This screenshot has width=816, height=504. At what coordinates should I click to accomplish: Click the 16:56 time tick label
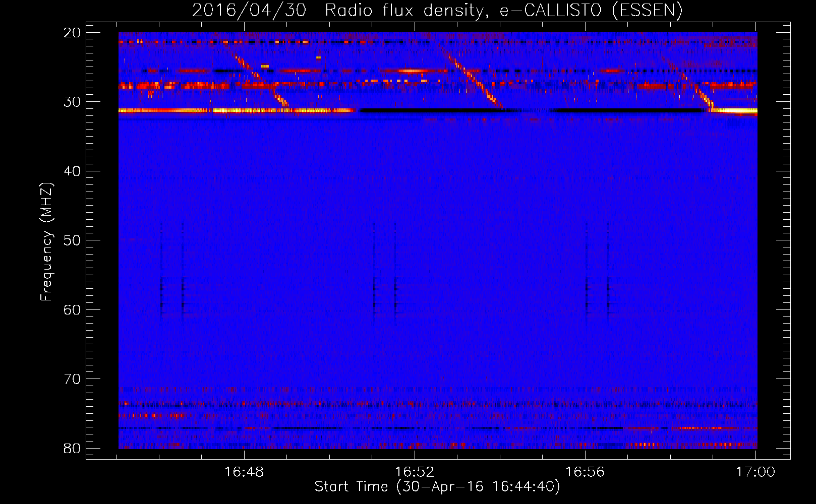click(585, 472)
